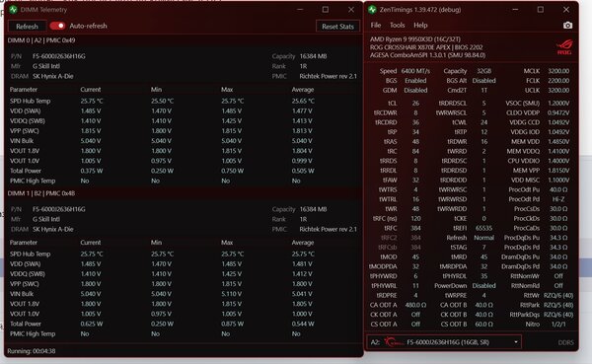Select the 'DIMM 0 | A2 | PMIC 0x49' header
Viewport: 592px width, 364px height.
(41, 40)
